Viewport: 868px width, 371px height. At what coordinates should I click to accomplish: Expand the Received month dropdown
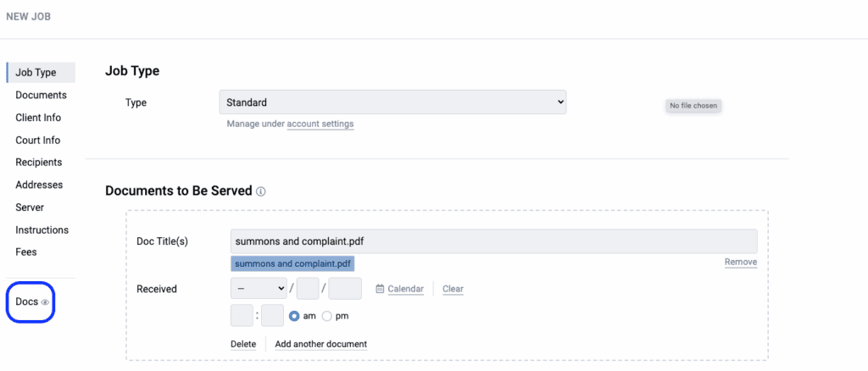(259, 289)
